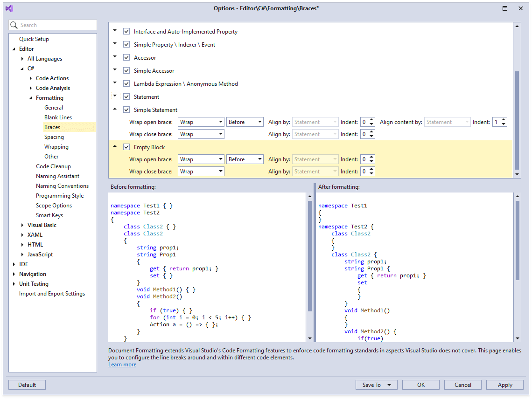The height and width of the screenshot is (399, 532).
Task: Collapse the Empty Block section
Action: 114,146
